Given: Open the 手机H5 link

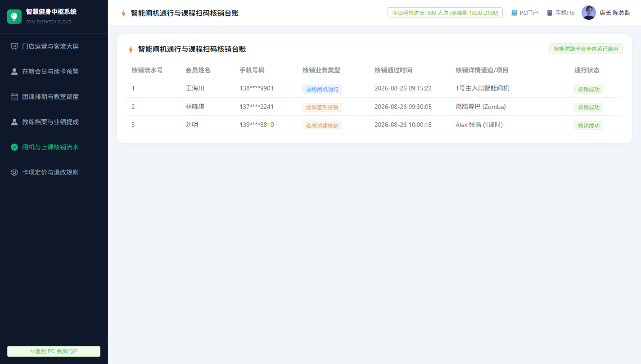Looking at the screenshot, I should tap(560, 13).
